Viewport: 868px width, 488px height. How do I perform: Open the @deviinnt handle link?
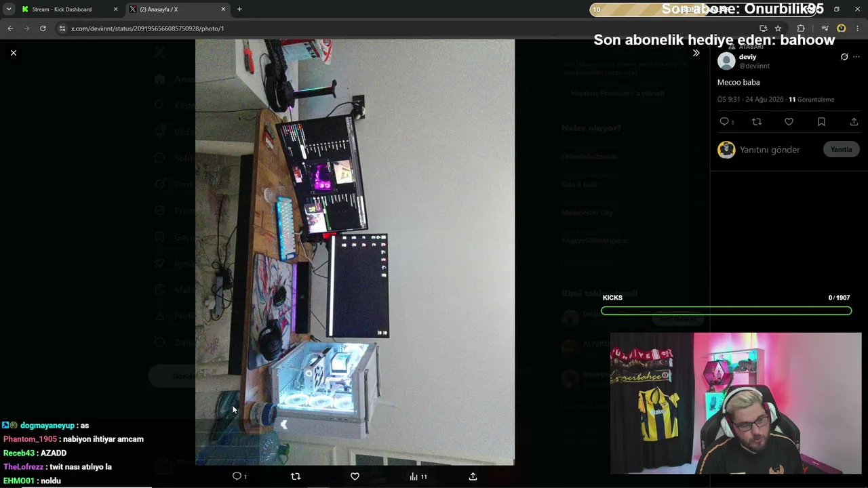click(754, 66)
